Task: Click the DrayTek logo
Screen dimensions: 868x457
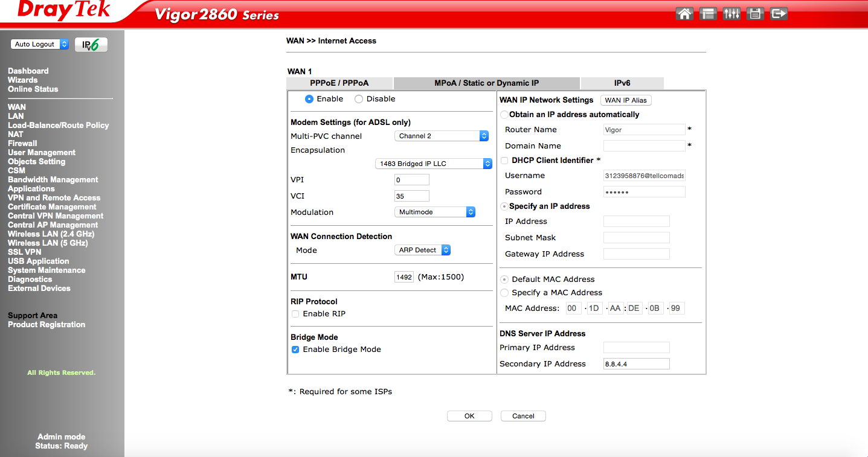Action: pos(63,11)
